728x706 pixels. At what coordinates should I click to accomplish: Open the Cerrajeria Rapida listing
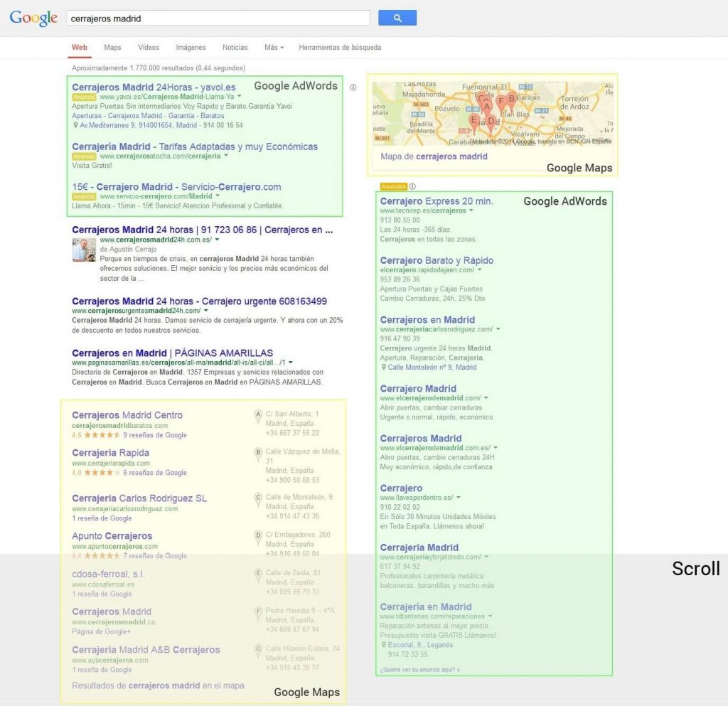tap(110, 453)
